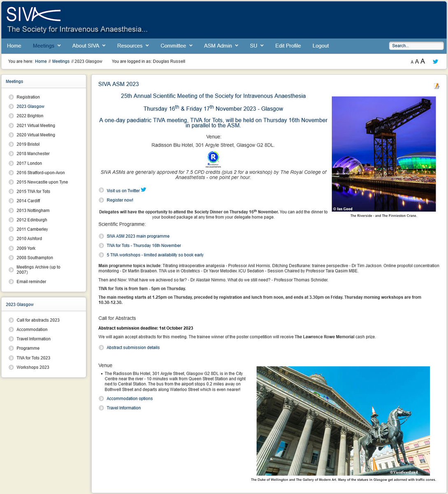Follow the Meetings breadcrumb link
448x494 pixels.
pos(61,61)
